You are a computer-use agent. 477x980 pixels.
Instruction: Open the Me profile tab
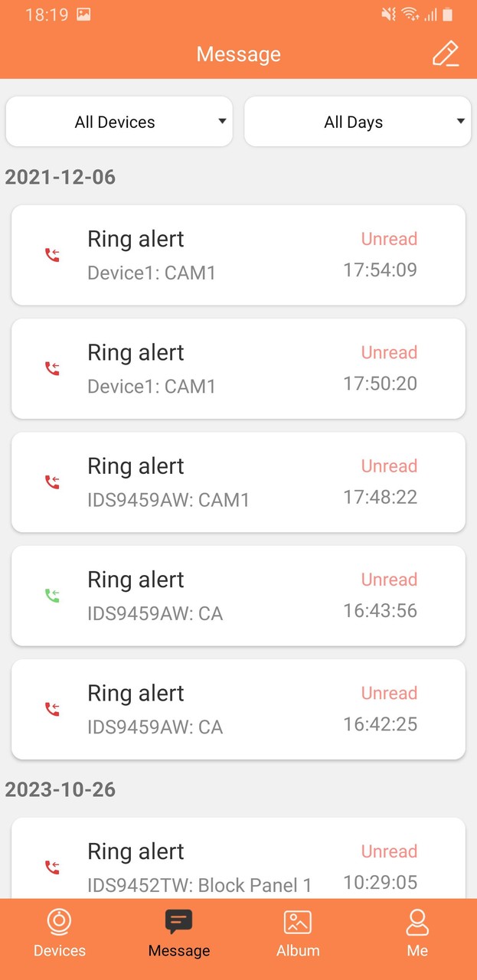(x=417, y=934)
